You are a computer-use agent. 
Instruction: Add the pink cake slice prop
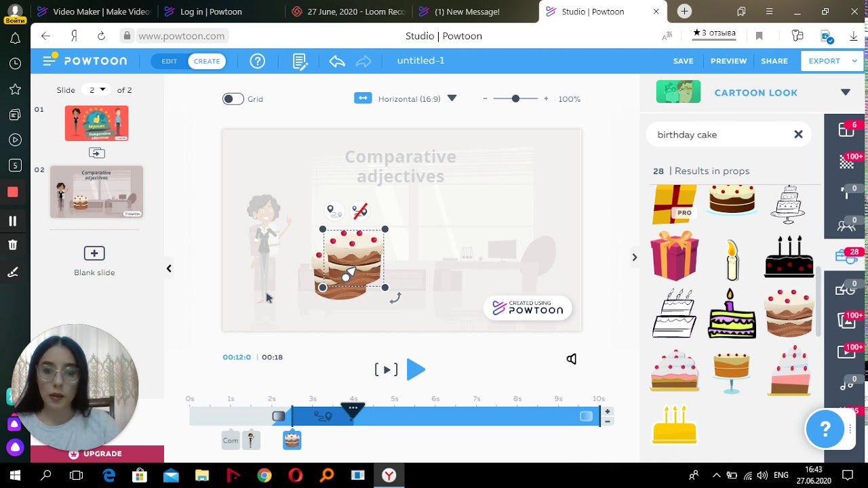pyautogui.click(x=789, y=371)
